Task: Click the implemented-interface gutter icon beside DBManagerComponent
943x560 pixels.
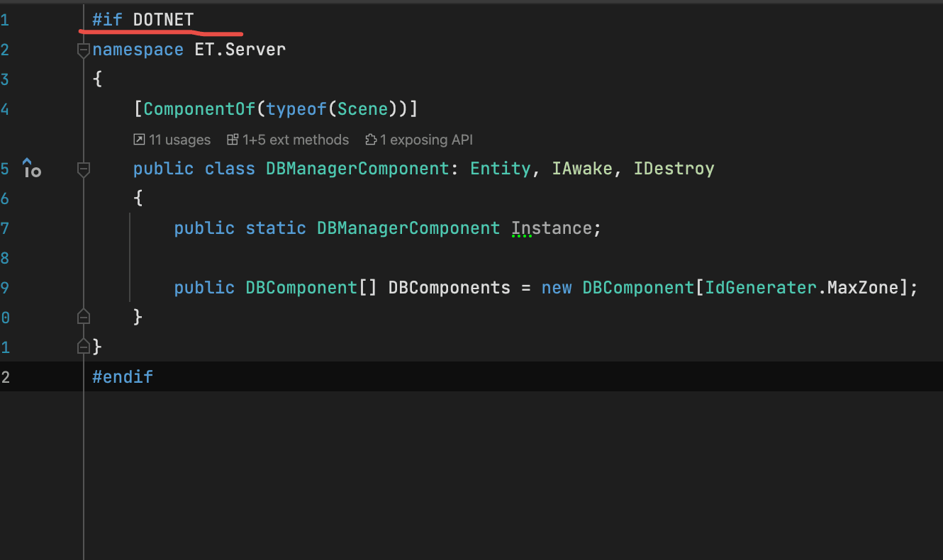Action: pyautogui.click(x=31, y=168)
